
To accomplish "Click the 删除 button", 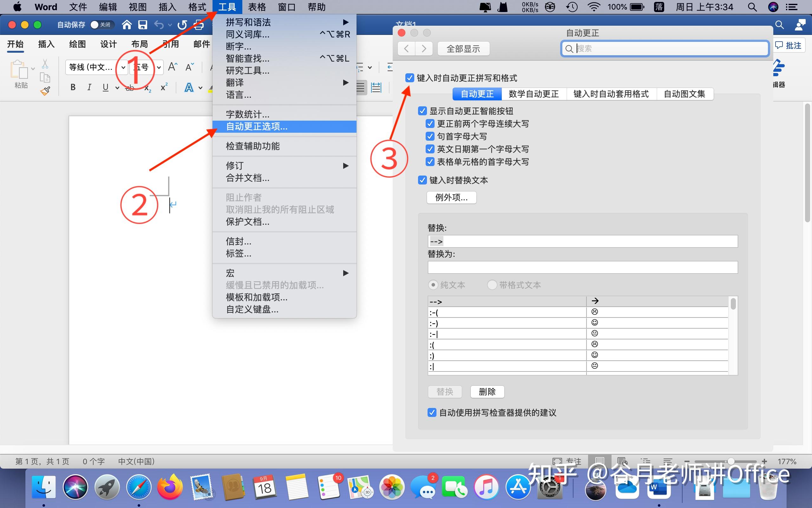I will (x=487, y=391).
